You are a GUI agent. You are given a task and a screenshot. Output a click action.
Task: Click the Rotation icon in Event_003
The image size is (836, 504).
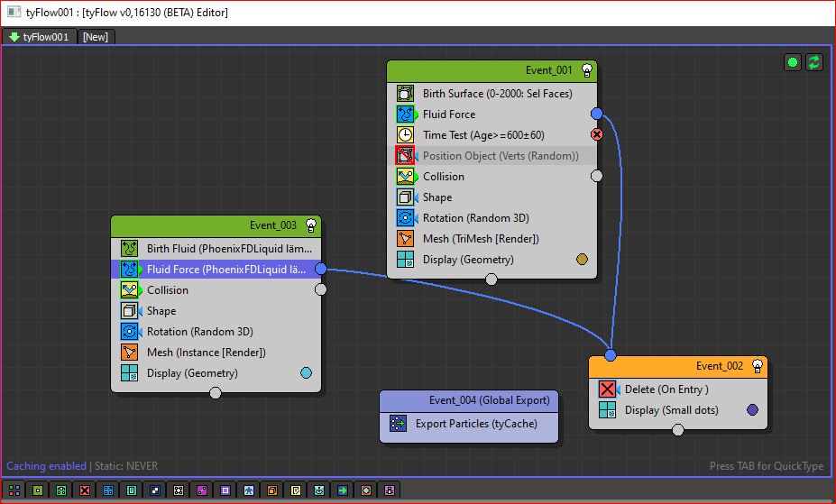click(x=129, y=332)
